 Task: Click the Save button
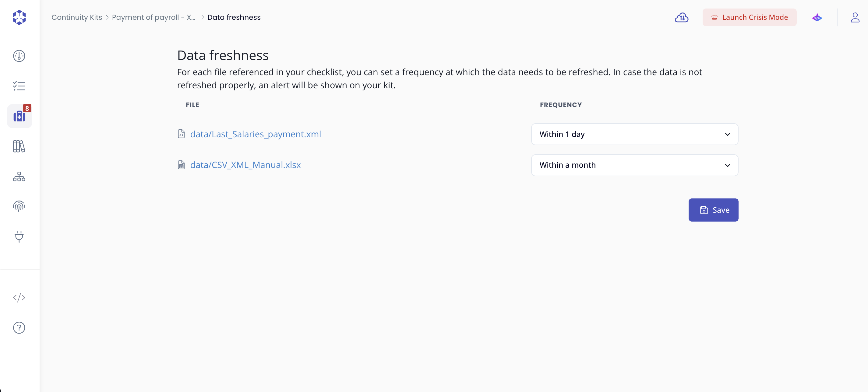pos(713,210)
